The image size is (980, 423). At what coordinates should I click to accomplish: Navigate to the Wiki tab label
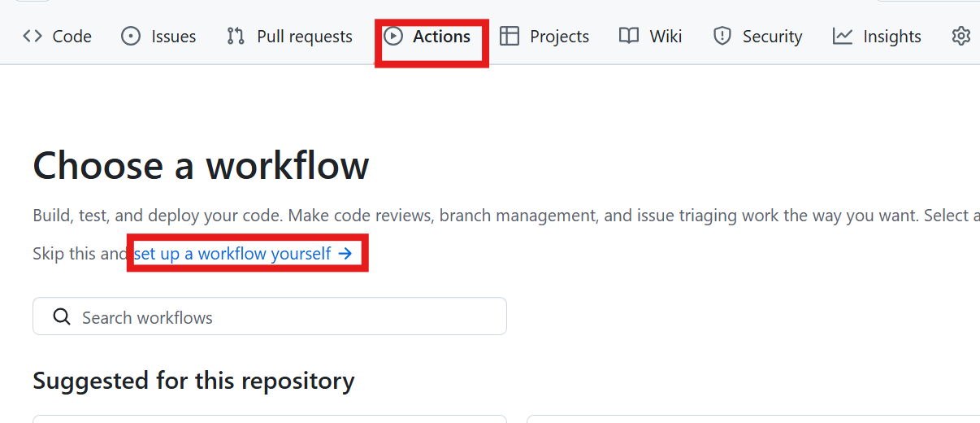click(666, 37)
